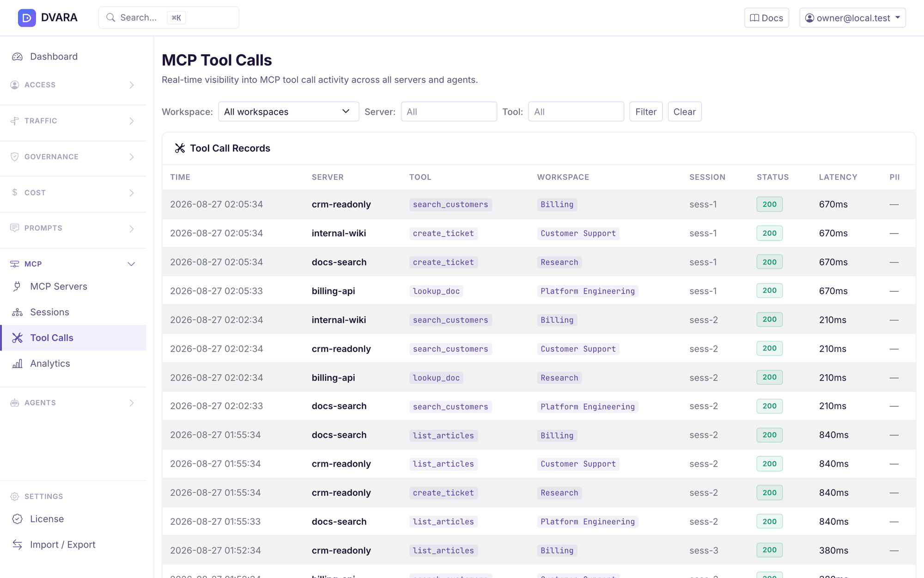Expand the Traffic section chevron
The width and height of the screenshot is (924, 578).
pos(132,121)
